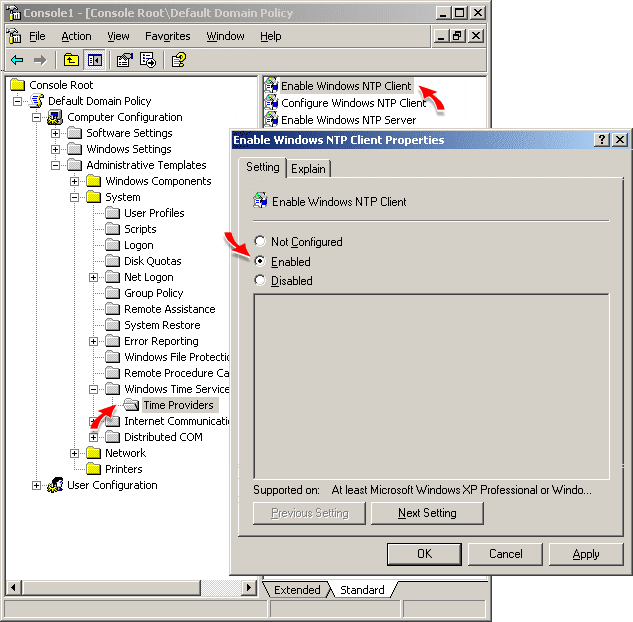This screenshot has width=633, height=622.
Task: Click the Next Setting button
Action: [x=427, y=513]
